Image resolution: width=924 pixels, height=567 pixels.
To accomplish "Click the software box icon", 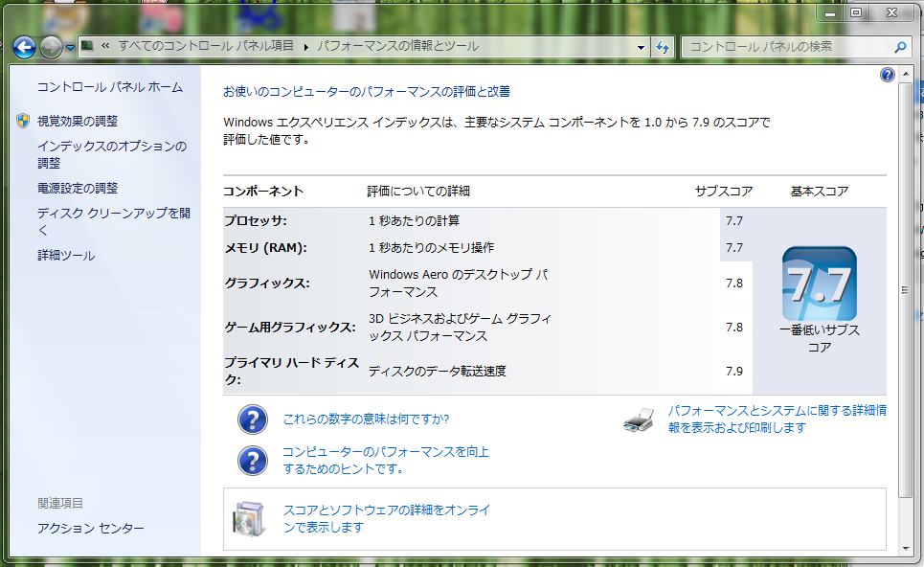I will pos(249,519).
